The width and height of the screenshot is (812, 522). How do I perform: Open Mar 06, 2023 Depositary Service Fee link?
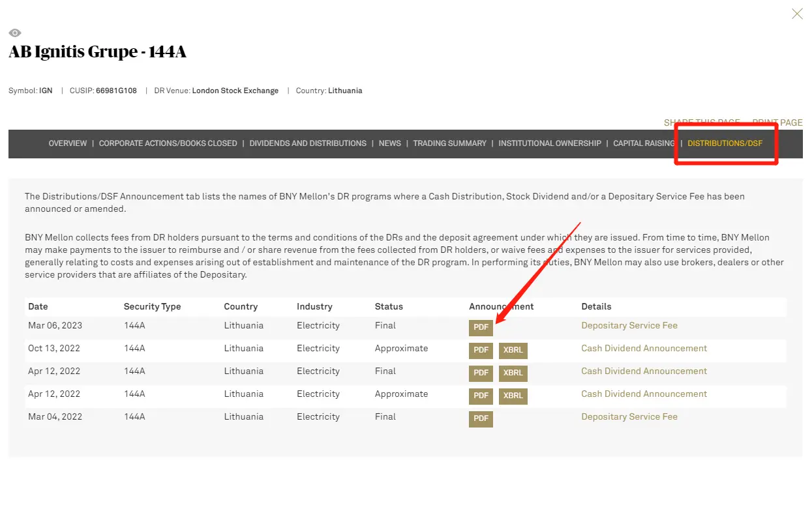pyautogui.click(x=629, y=325)
